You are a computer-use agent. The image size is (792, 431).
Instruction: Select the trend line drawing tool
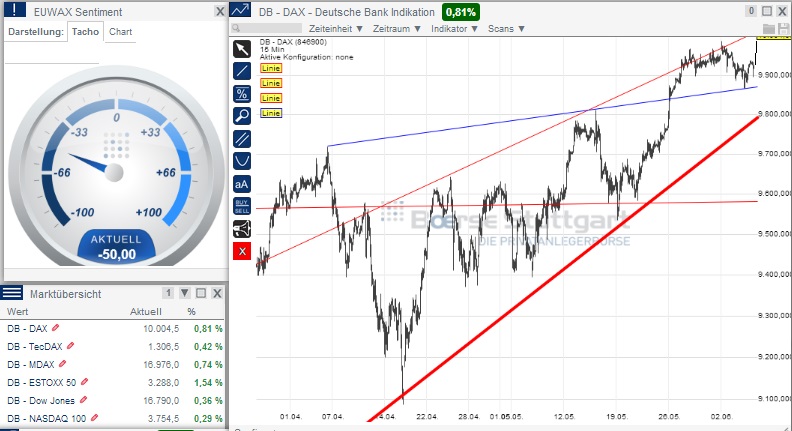[242, 71]
